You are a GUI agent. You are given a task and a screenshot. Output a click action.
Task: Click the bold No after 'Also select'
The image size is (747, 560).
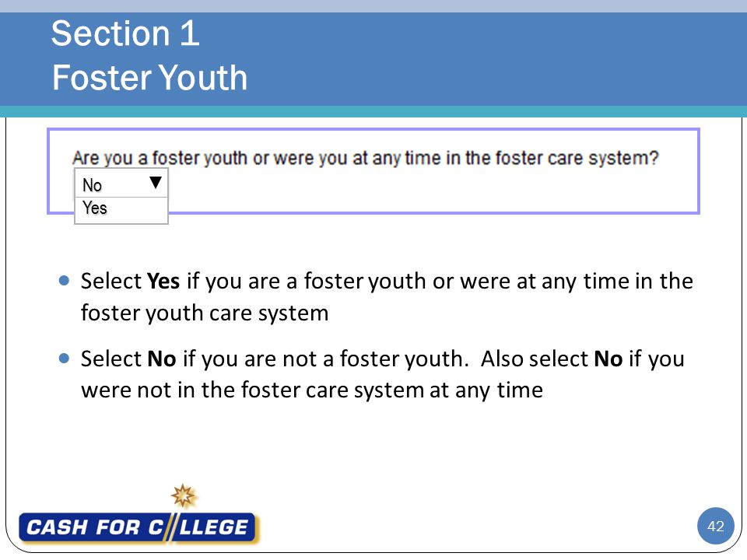click(x=608, y=359)
